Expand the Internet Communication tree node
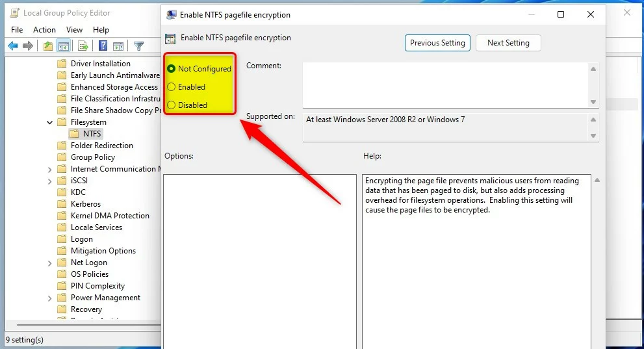The width and height of the screenshot is (644, 349). 49,169
